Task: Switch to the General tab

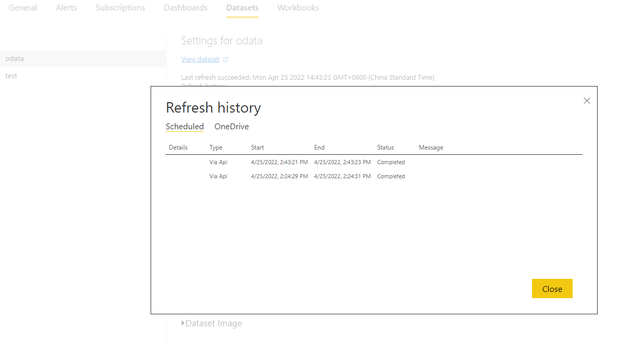Action: coord(23,8)
